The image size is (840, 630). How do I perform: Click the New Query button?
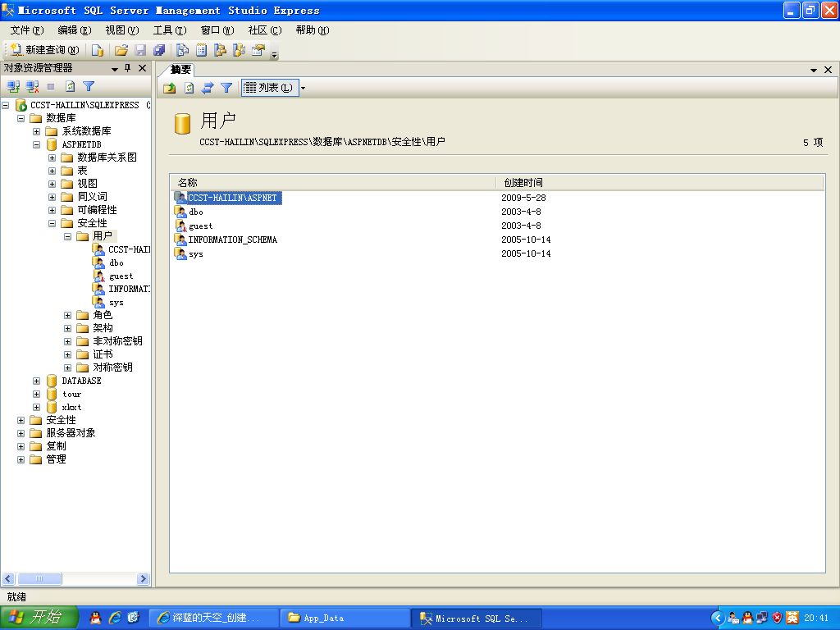tap(45, 50)
